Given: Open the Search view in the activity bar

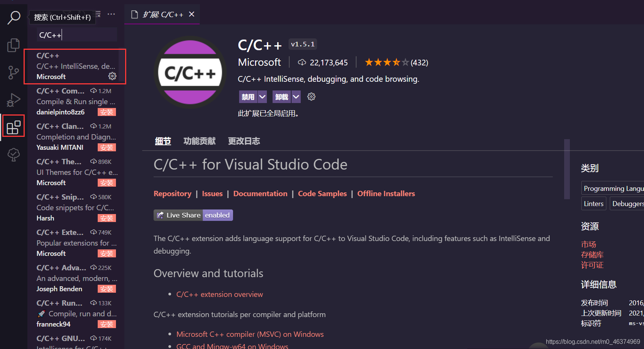Looking at the screenshot, I should (13, 17).
